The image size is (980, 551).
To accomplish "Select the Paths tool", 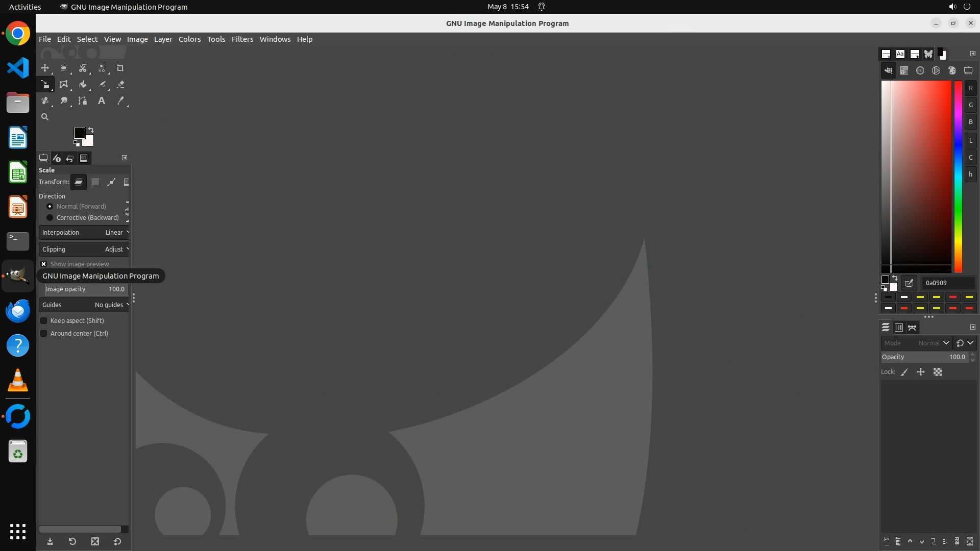I will click(83, 101).
